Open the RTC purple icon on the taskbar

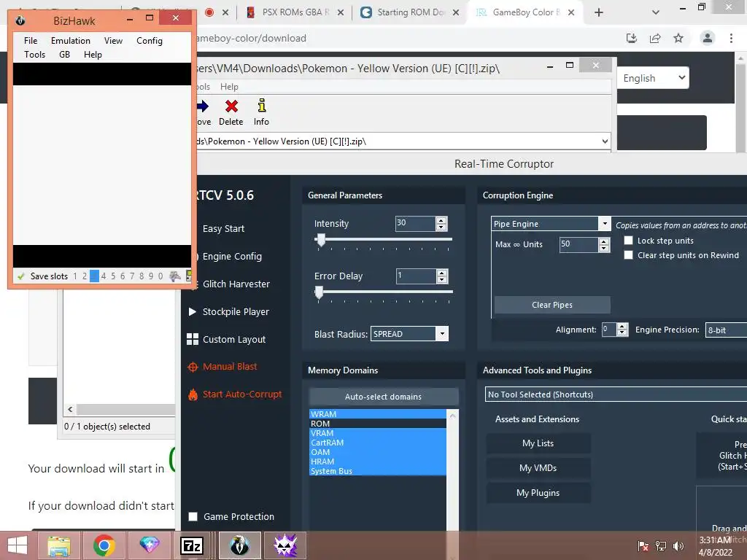tap(285, 545)
